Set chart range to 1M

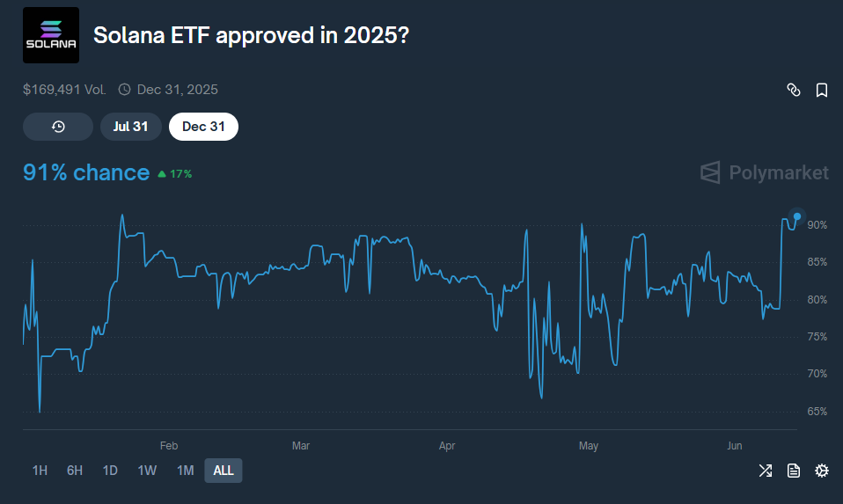[185, 471]
